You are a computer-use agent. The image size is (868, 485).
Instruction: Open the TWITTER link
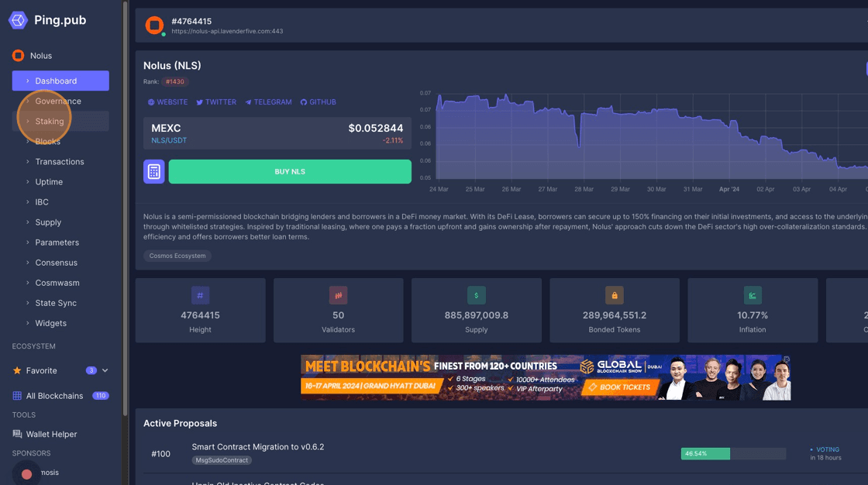(216, 102)
